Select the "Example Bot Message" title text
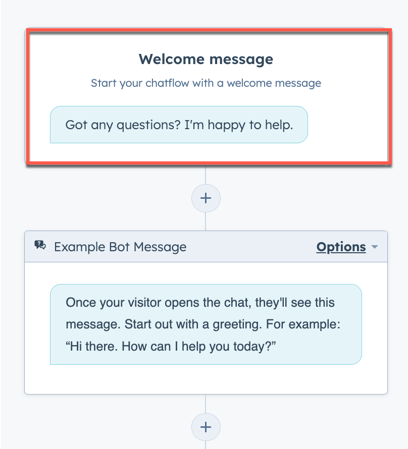 [120, 247]
